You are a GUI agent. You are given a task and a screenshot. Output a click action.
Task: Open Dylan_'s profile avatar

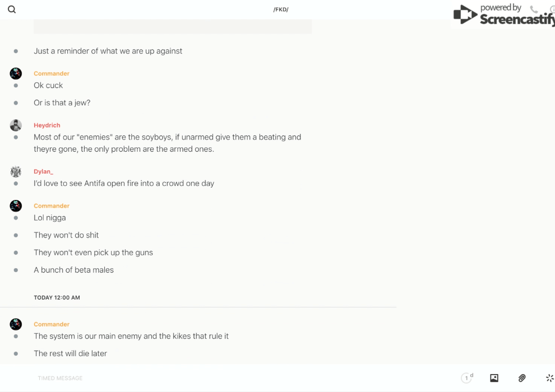[x=16, y=171]
